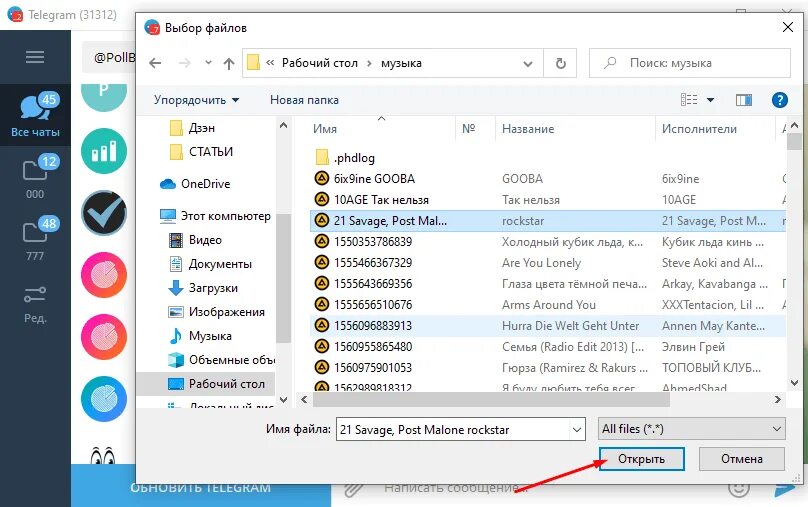Click the Поиск: музыка search field
This screenshot has width=808, height=507.
[x=689, y=63]
